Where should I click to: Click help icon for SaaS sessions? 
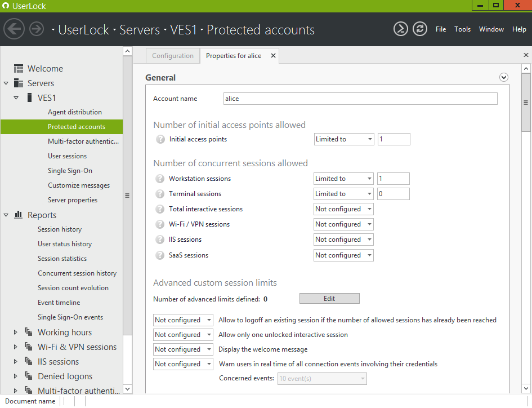pyautogui.click(x=160, y=255)
